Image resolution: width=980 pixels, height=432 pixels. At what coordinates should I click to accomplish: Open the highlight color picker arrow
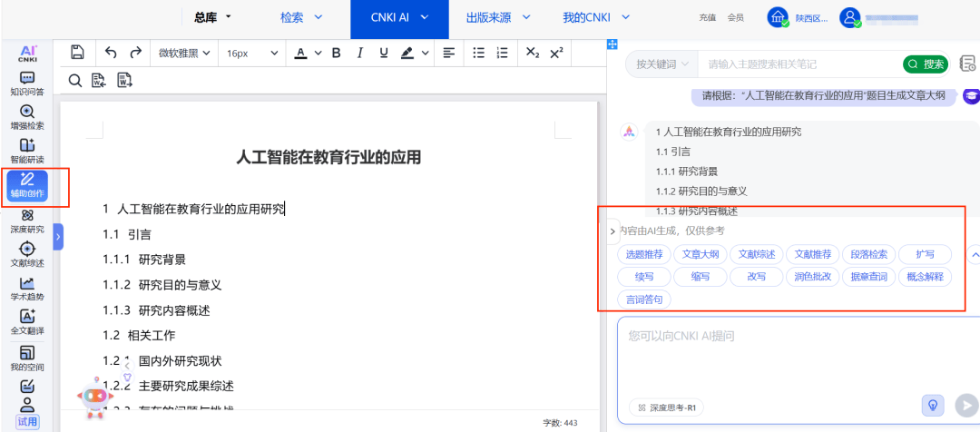click(426, 54)
